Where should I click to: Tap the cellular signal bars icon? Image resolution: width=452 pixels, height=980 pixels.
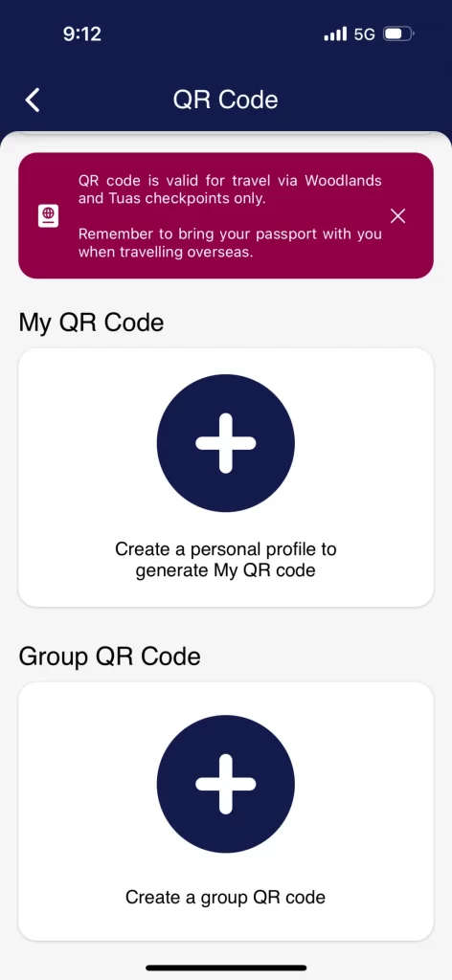click(x=335, y=33)
